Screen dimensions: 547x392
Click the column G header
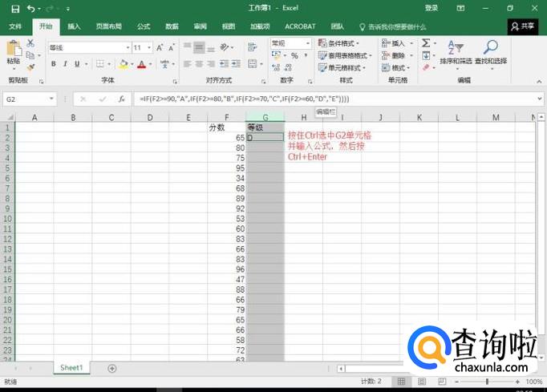point(265,117)
